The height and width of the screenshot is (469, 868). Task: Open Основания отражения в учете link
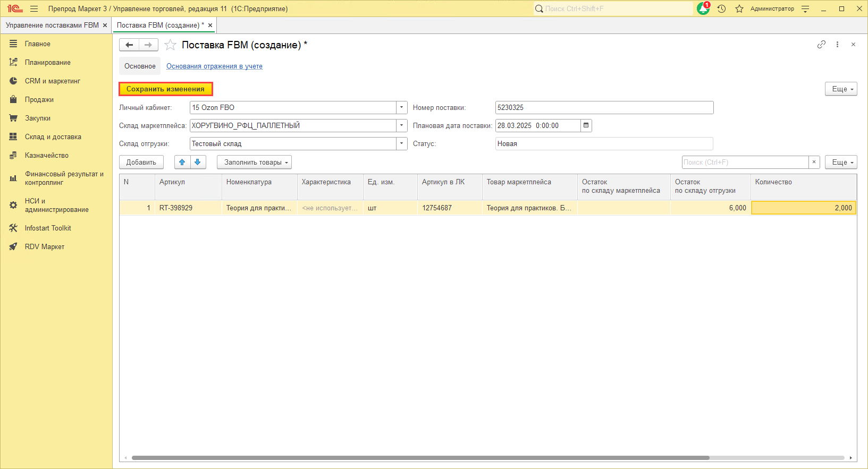(214, 66)
